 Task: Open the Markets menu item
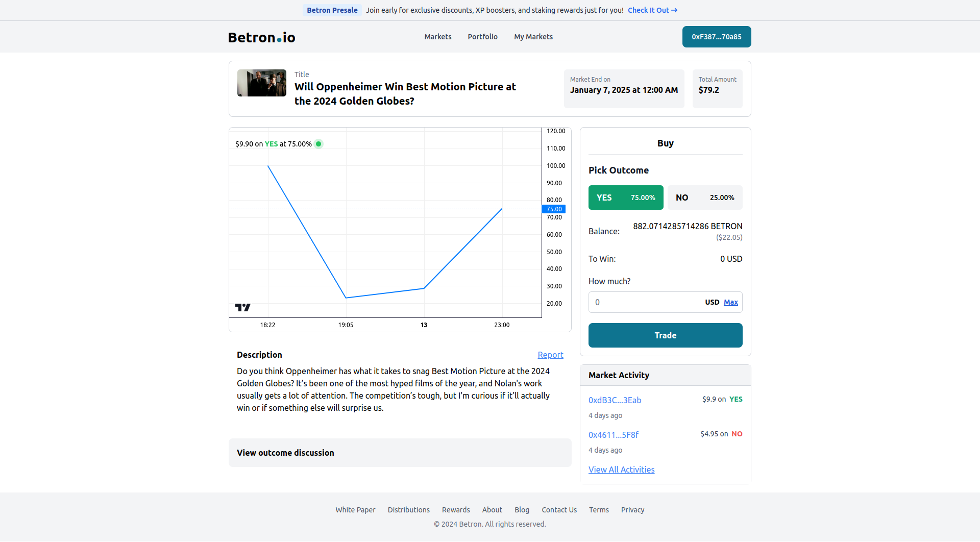[x=438, y=37]
